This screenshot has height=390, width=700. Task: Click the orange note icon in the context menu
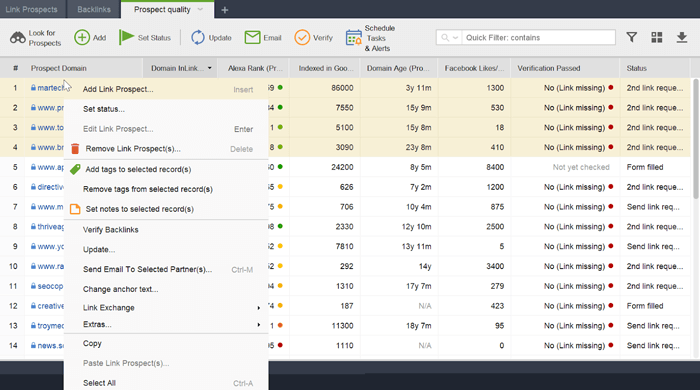tap(75, 209)
